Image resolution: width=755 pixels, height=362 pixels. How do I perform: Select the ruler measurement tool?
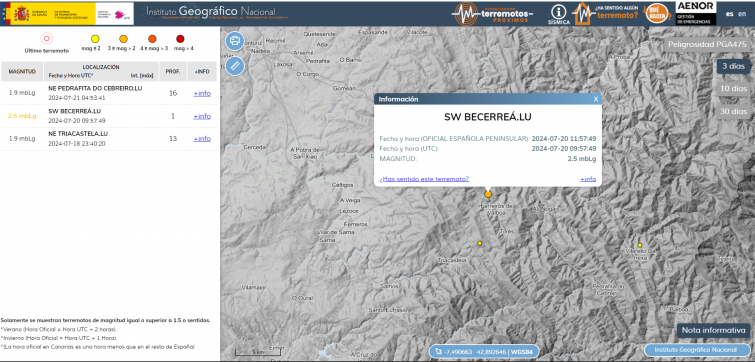coord(235,66)
